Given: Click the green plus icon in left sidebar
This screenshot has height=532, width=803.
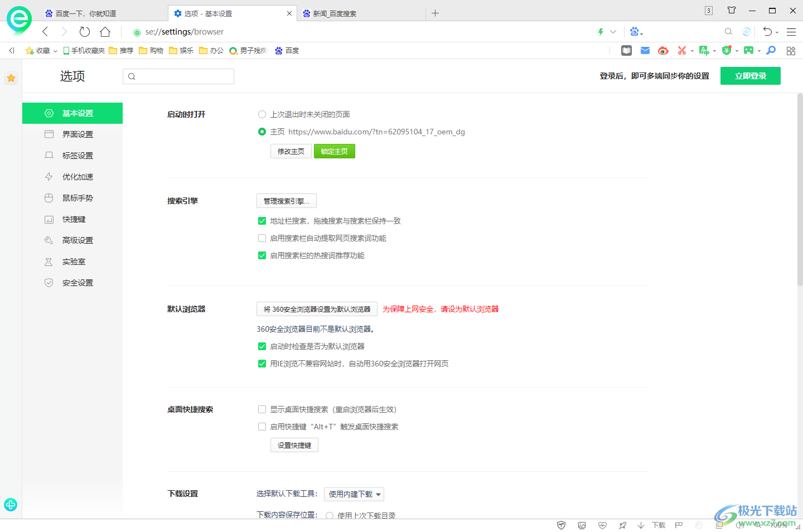Looking at the screenshot, I should (11, 505).
